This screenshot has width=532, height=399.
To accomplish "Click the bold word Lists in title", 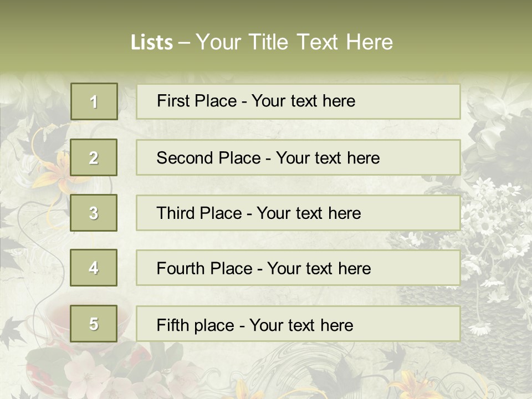I will pyautogui.click(x=152, y=43).
